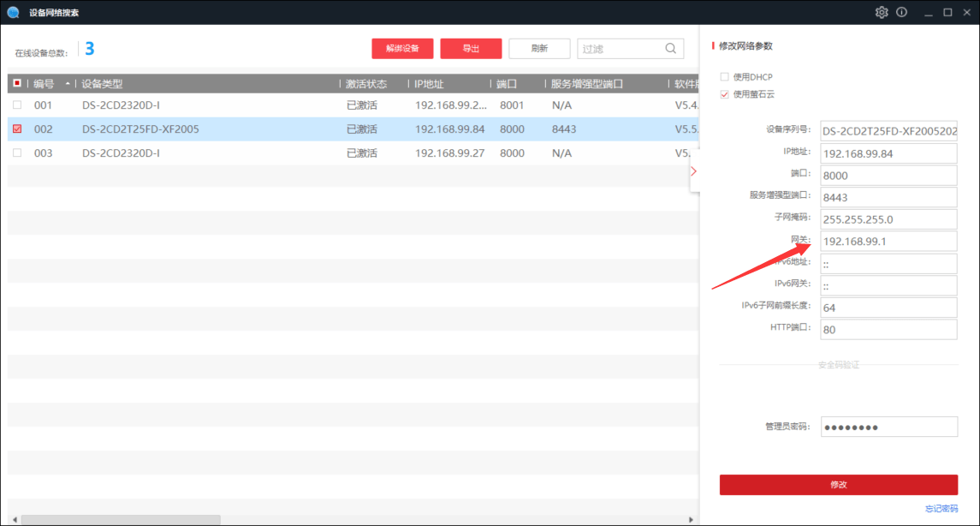Click the sort arrow beside 编号 header

click(x=68, y=84)
